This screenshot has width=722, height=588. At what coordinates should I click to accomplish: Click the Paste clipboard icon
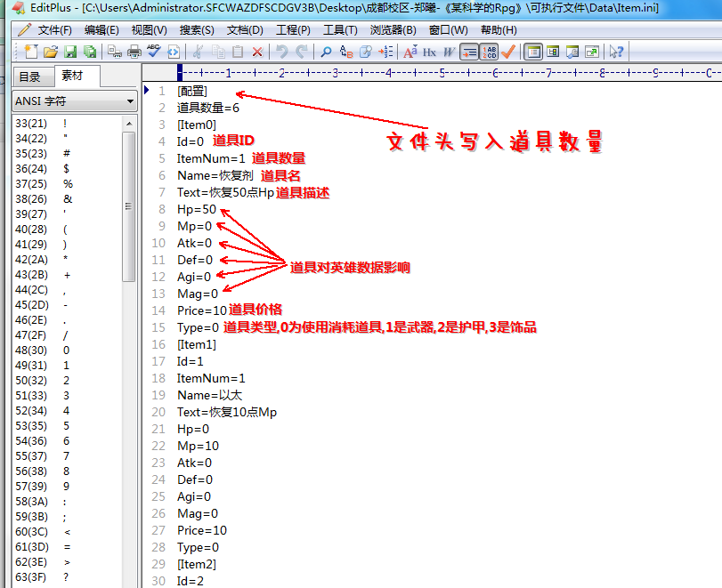(x=238, y=52)
